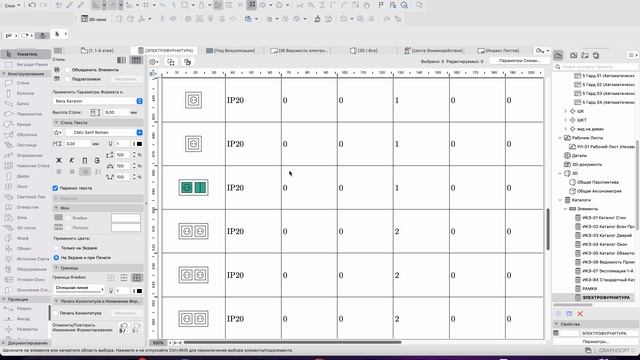Select the Морф morph tool
The width and height of the screenshot is (640, 360).
22,238
